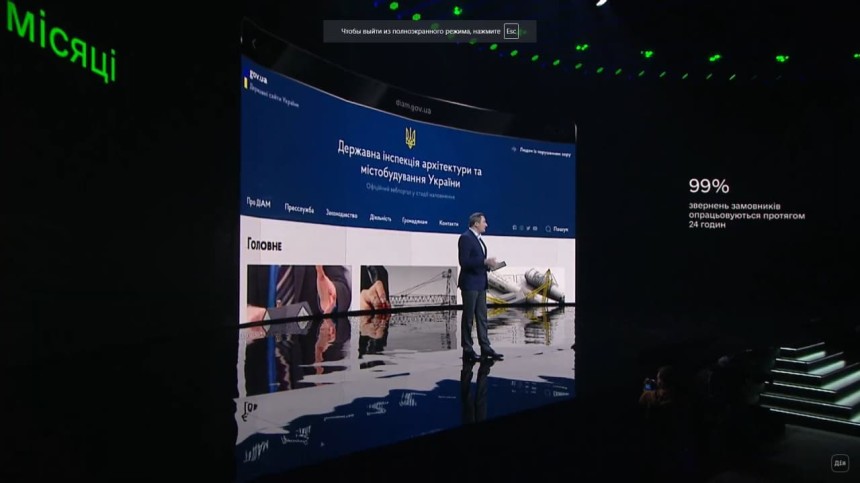Open the Громадянам menu item
Screen dimensions: 860x483
point(414,221)
